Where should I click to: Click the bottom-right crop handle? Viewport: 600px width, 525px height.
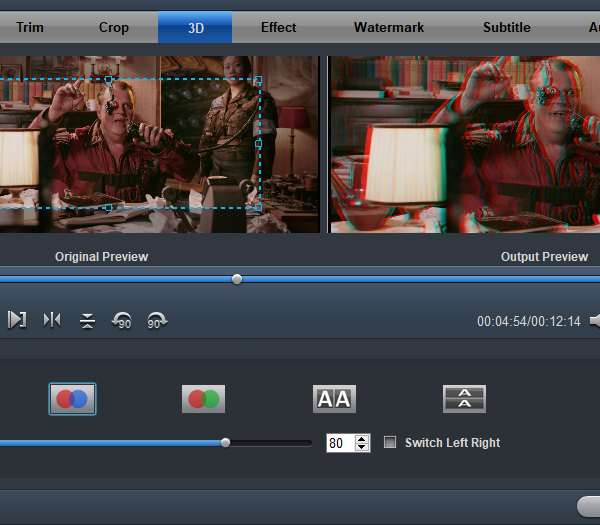click(259, 207)
